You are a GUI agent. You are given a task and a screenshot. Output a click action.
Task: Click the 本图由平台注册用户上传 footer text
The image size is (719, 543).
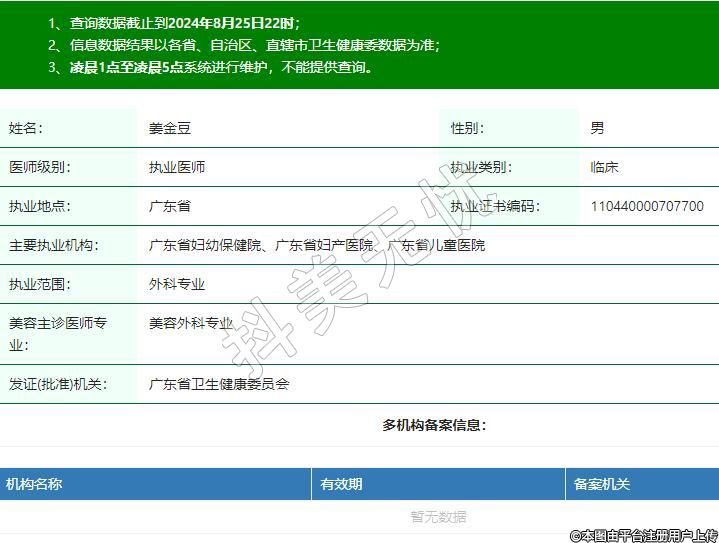(x=643, y=535)
